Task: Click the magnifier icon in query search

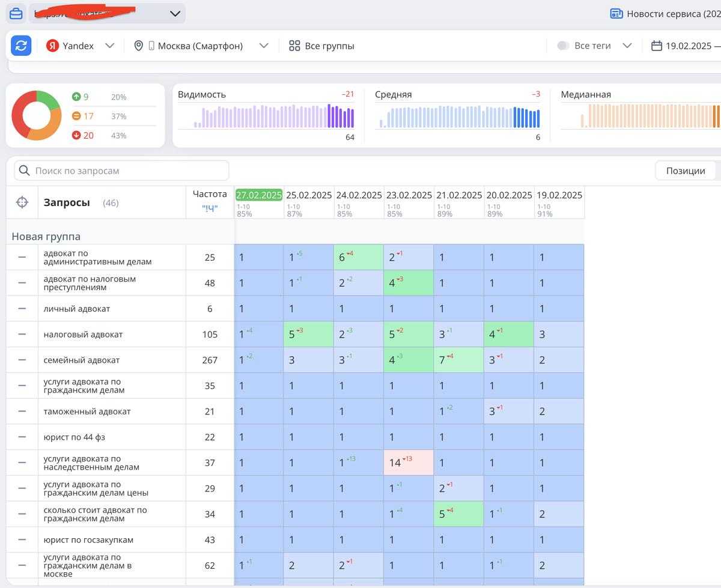Action: click(24, 171)
